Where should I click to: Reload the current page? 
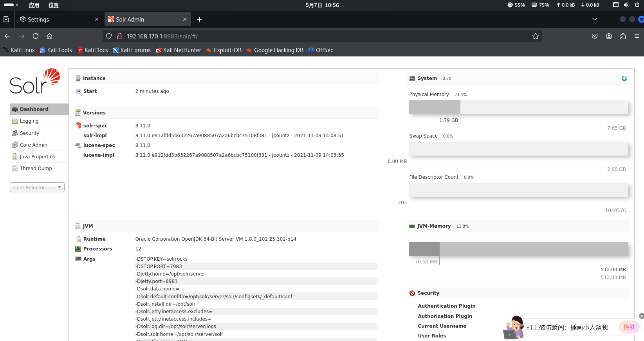[36, 36]
